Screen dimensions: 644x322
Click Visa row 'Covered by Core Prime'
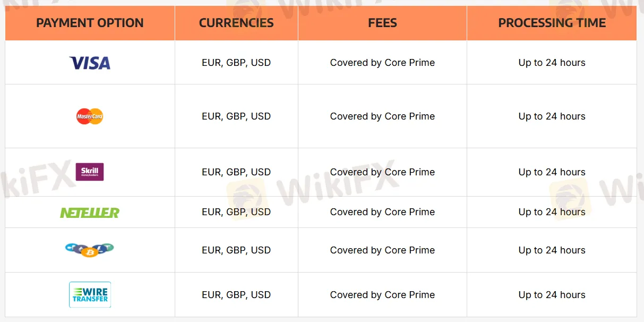[x=382, y=63]
